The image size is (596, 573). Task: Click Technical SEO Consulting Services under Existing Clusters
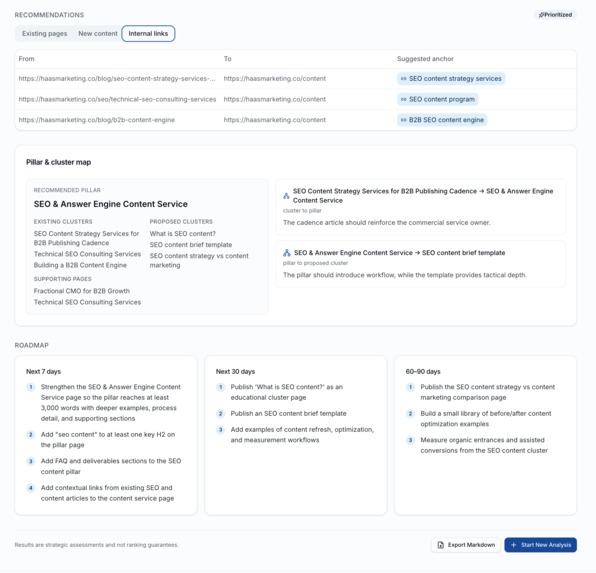87,254
